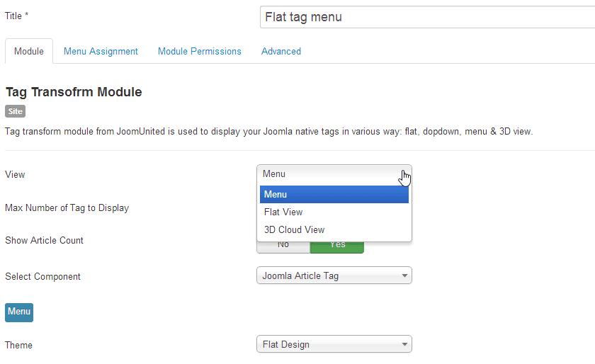Click the blue Menu badge
Screen dimensions: 595x364
click(19, 312)
